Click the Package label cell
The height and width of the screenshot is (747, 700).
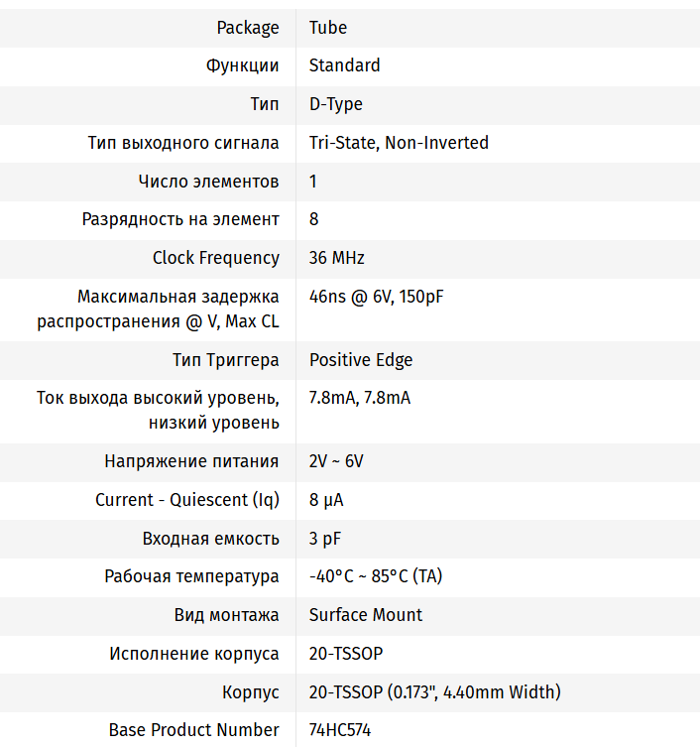(248, 28)
